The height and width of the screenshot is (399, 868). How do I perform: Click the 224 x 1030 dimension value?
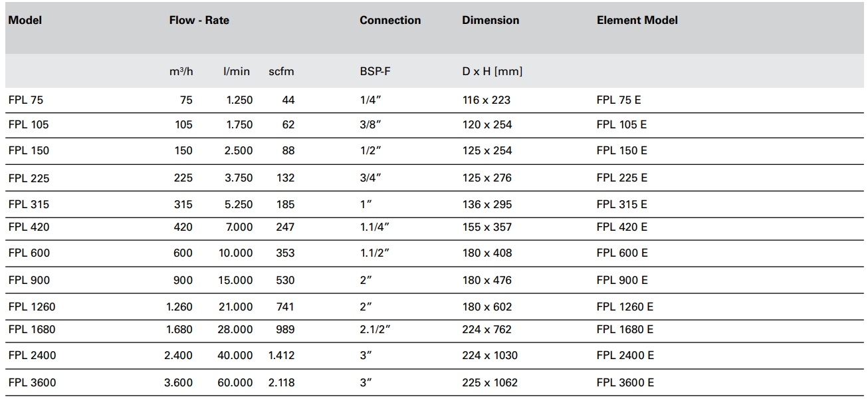coord(490,356)
